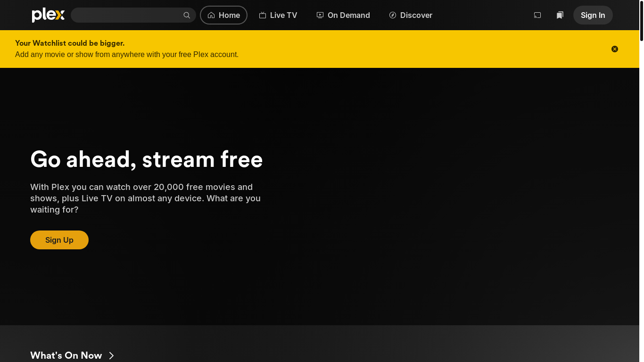Click the Sign In button
644x362 pixels.
tap(593, 15)
